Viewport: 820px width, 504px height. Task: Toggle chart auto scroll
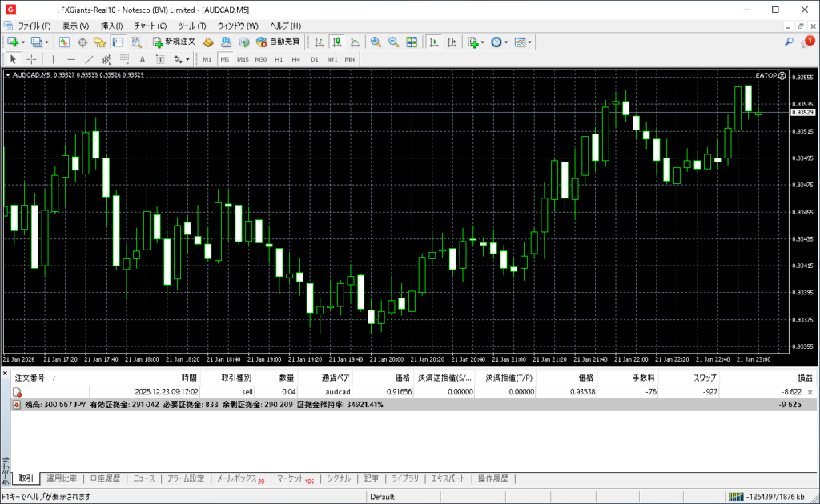(433, 42)
